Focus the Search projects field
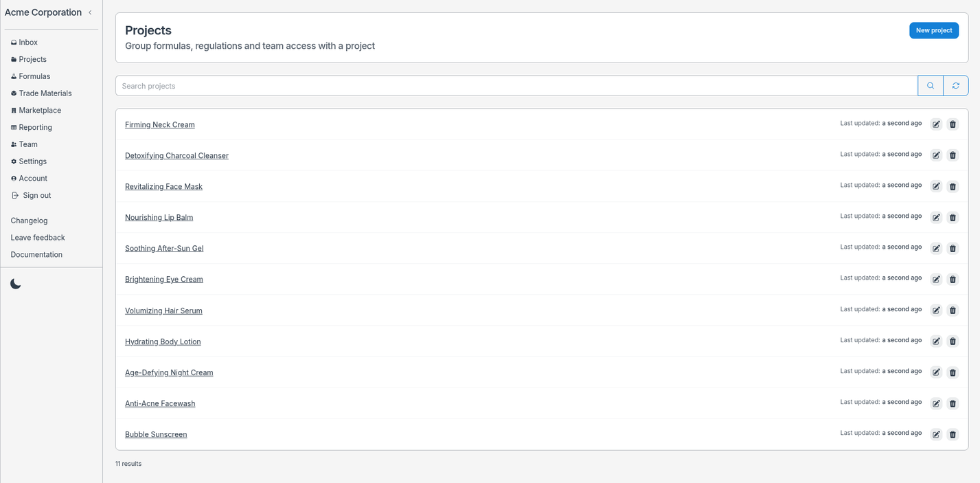The image size is (980, 483). (x=516, y=86)
